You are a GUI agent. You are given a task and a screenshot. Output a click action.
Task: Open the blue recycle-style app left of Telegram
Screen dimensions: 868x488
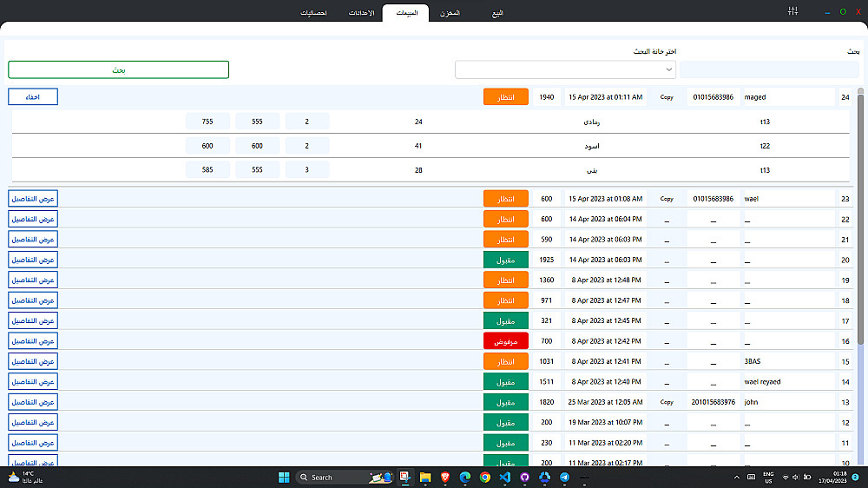545,478
